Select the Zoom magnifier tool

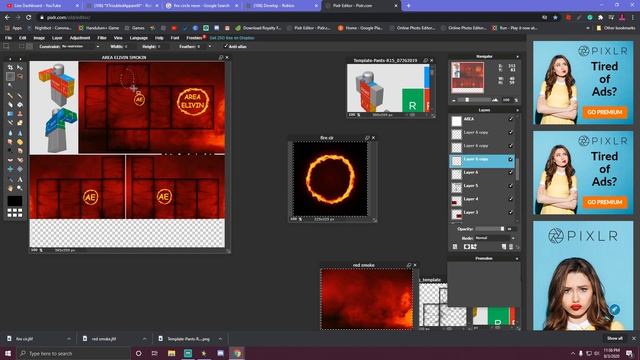click(x=20, y=188)
